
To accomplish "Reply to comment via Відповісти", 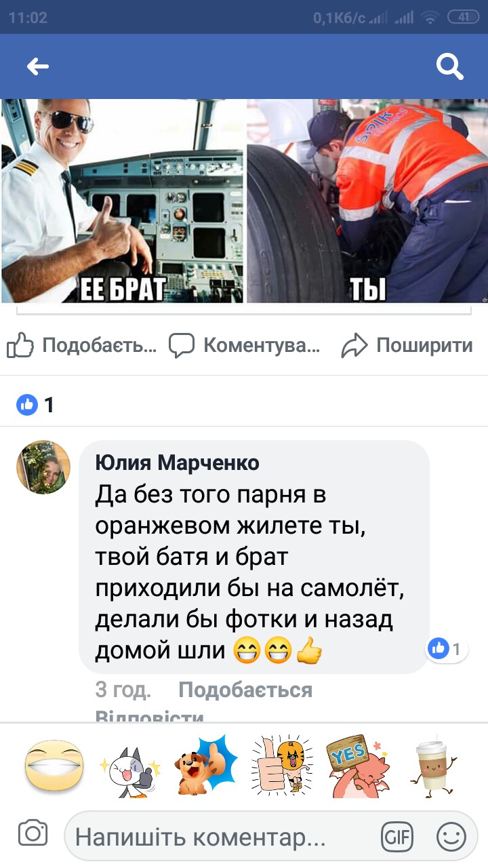I will (150, 717).
